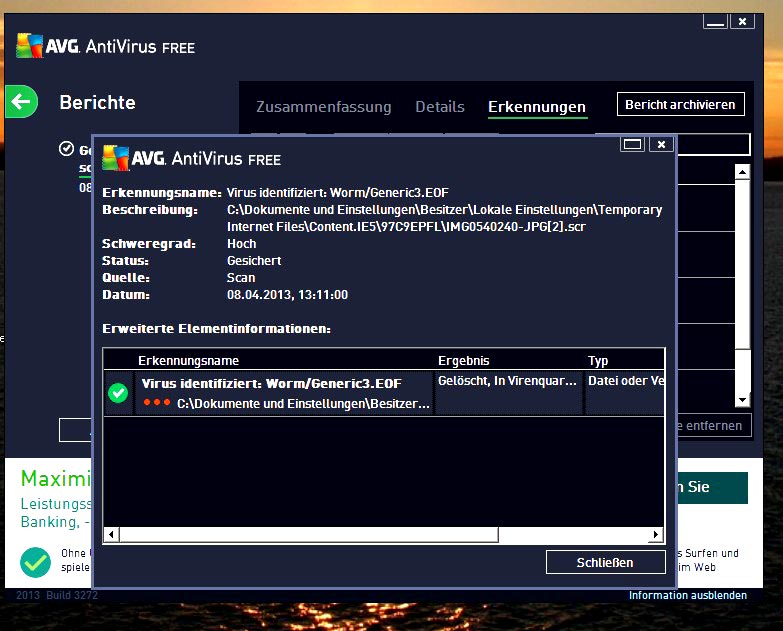Click Bericht archivieren button
Image resolution: width=783 pixels, height=631 pixels.
point(681,104)
